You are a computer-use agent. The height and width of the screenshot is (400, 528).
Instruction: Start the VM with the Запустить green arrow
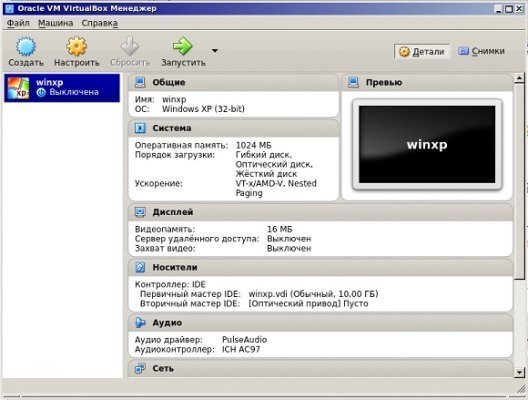[183, 46]
